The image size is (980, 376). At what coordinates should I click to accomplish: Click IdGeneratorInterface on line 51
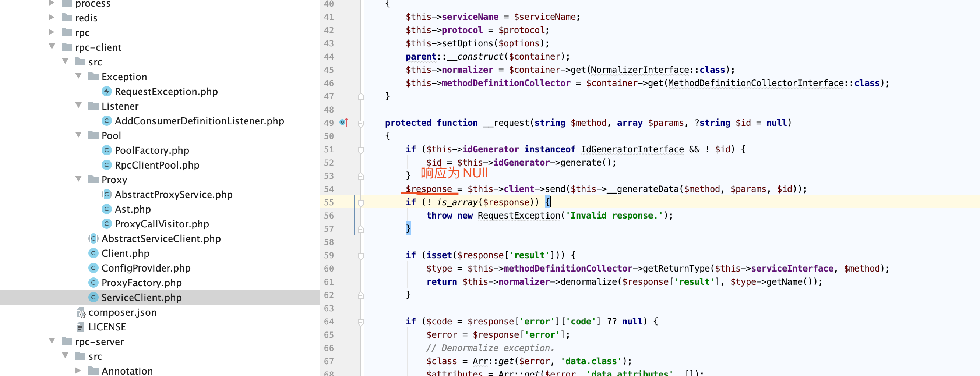(x=632, y=149)
